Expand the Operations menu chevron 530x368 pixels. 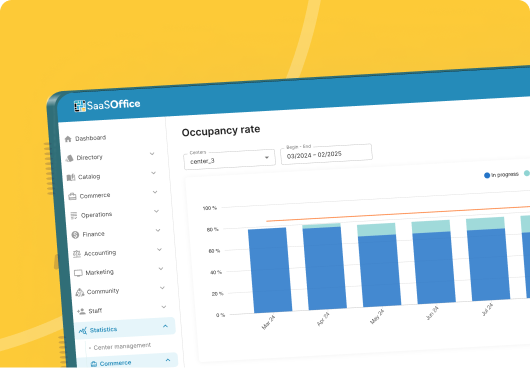tap(156, 211)
